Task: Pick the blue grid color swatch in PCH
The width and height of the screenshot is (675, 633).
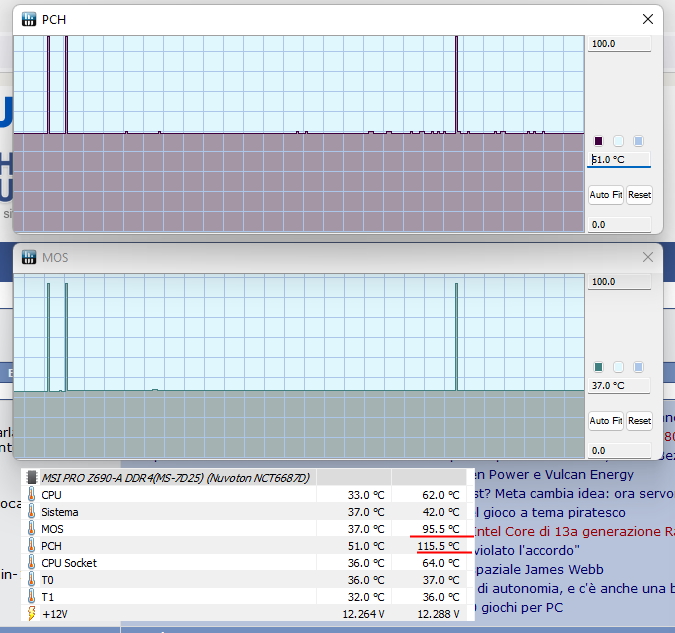Action: [638, 141]
